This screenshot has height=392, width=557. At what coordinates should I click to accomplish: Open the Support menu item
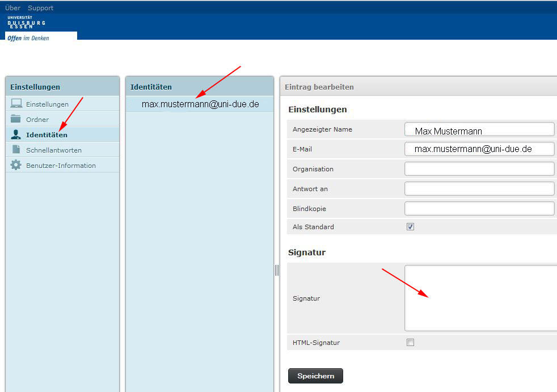coord(41,8)
